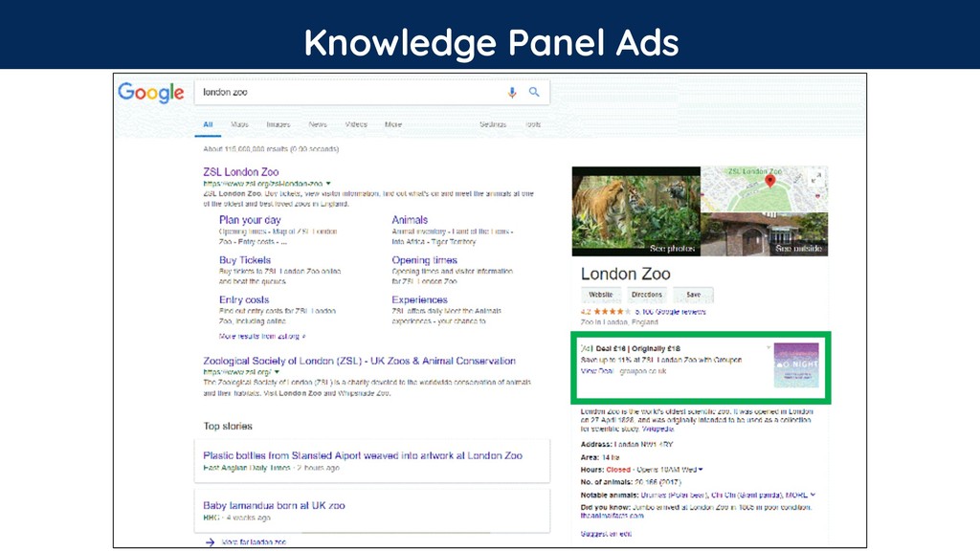Expand the Hours dropdown arrow
The image size is (980, 551).
[x=701, y=470]
